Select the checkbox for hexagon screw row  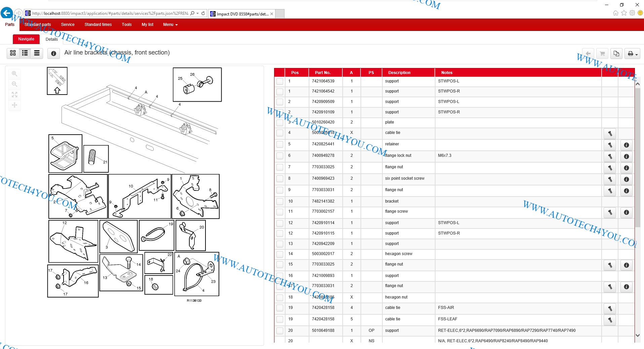pyautogui.click(x=279, y=254)
